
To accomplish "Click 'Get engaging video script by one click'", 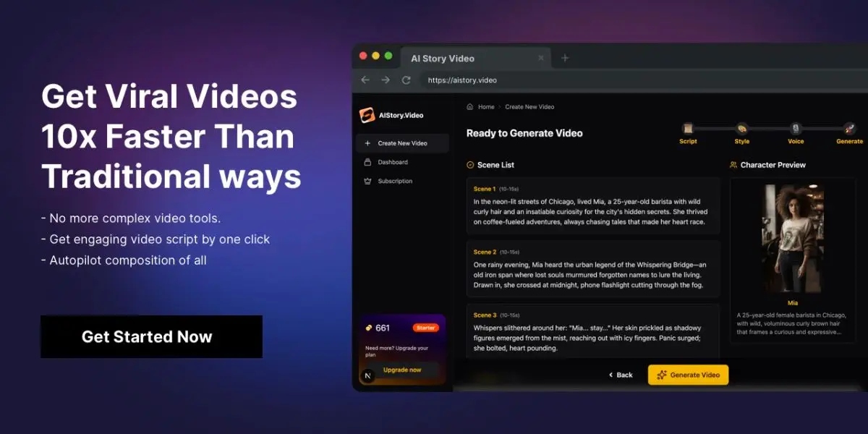I will click(156, 239).
